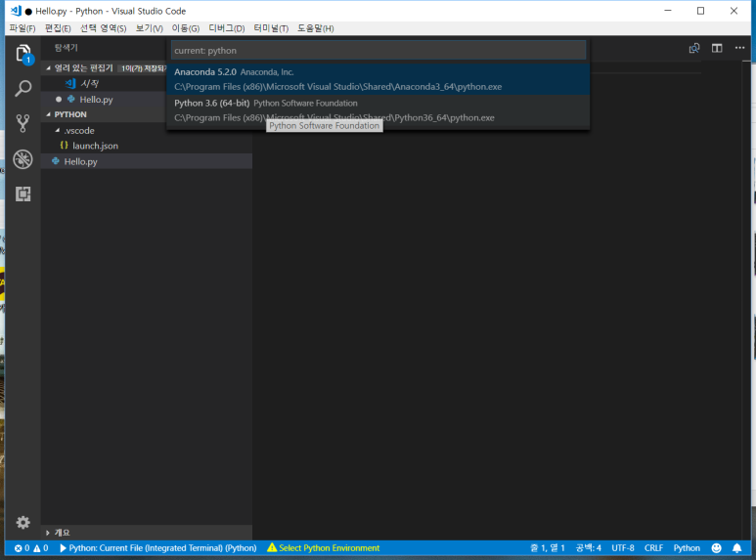Open the Selection menu (선택 영역)
The width and height of the screenshot is (756, 560).
103,28
